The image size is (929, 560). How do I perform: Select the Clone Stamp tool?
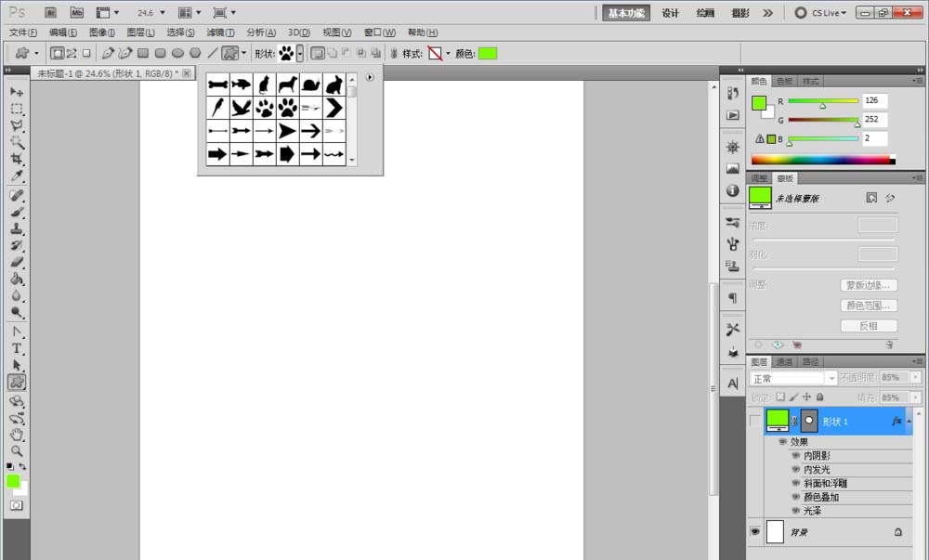click(17, 228)
